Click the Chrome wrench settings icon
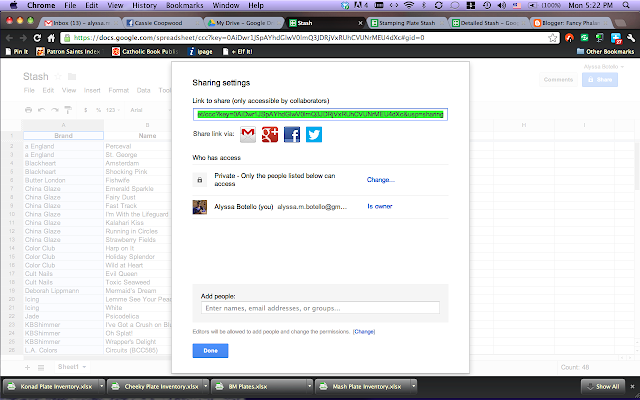Image resolution: width=640 pixels, height=400 pixels. (631, 38)
